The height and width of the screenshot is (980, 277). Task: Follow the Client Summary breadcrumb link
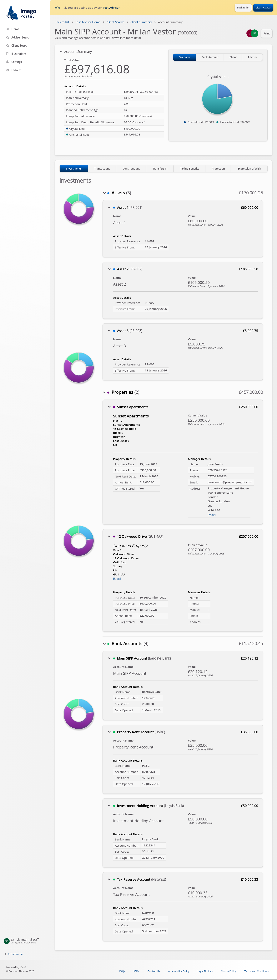click(x=141, y=22)
